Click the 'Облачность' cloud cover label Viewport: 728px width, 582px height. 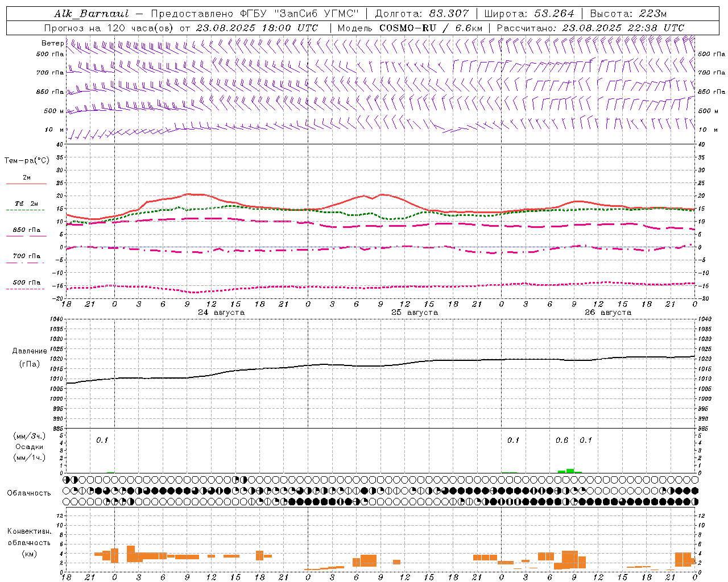[29, 493]
